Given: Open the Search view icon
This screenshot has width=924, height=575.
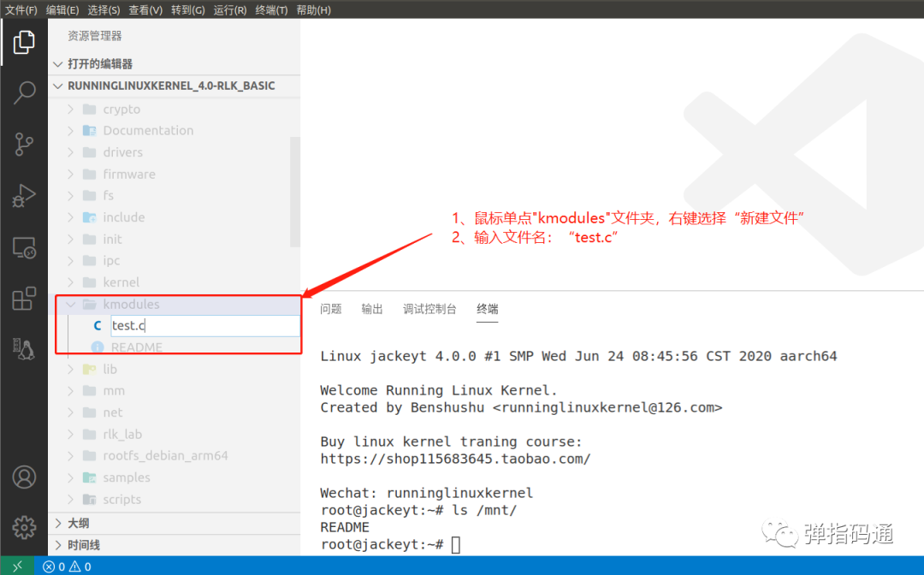Looking at the screenshot, I should point(24,92).
